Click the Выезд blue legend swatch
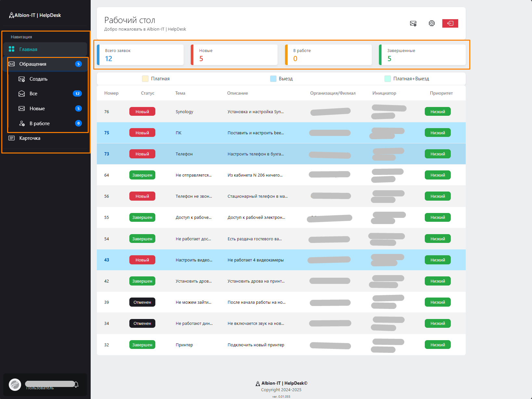 click(273, 79)
